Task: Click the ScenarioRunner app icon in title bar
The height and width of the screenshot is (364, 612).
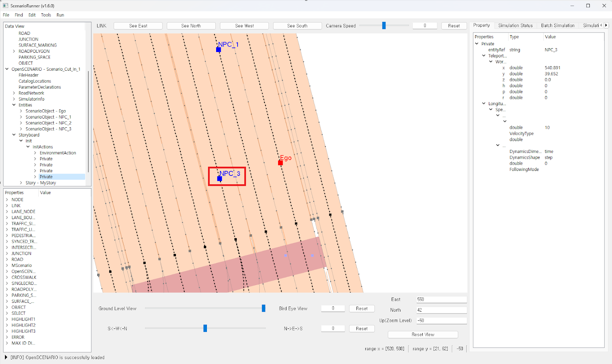Action: (5, 6)
